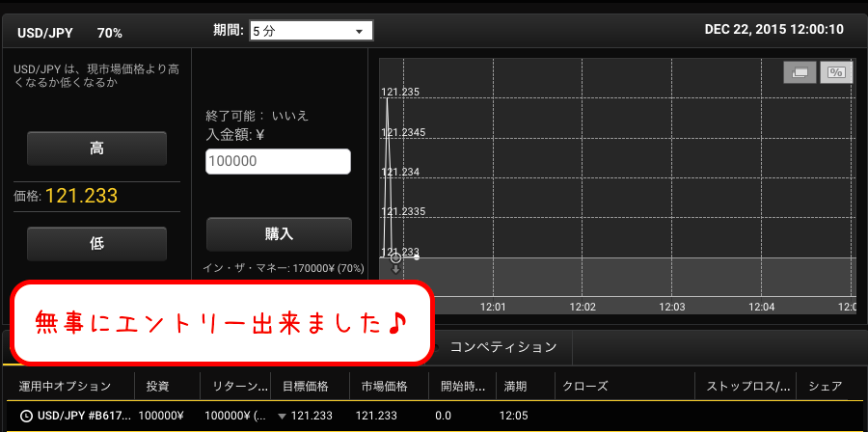The height and width of the screenshot is (432, 868).
Task: Click the 低 (Low) button
Action: click(96, 243)
